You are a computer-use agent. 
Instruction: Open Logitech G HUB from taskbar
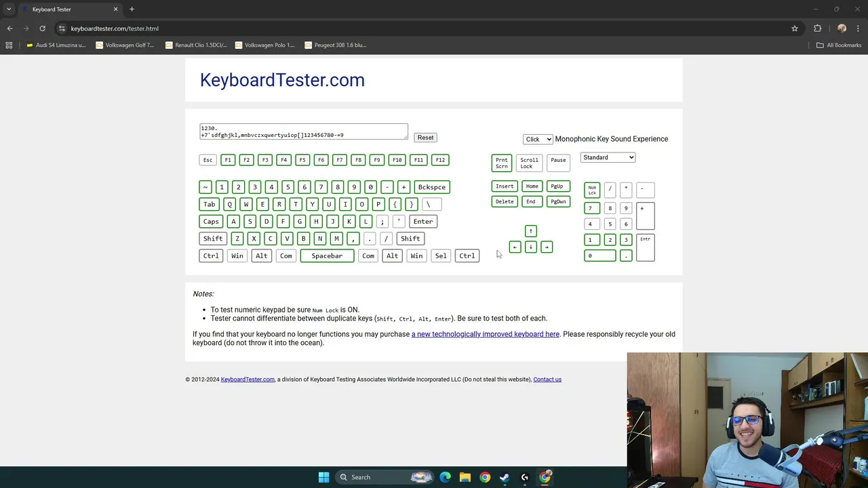click(524, 477)
